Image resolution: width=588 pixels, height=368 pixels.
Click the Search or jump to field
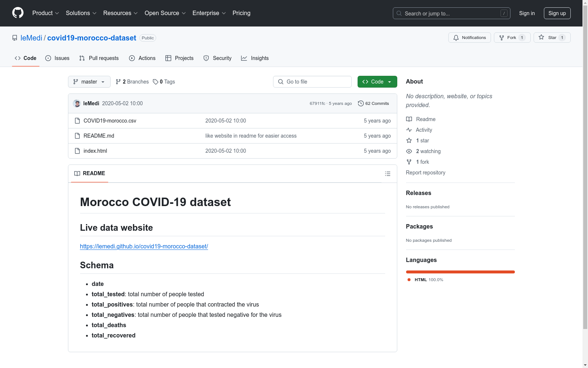click(x=452, y=13)
